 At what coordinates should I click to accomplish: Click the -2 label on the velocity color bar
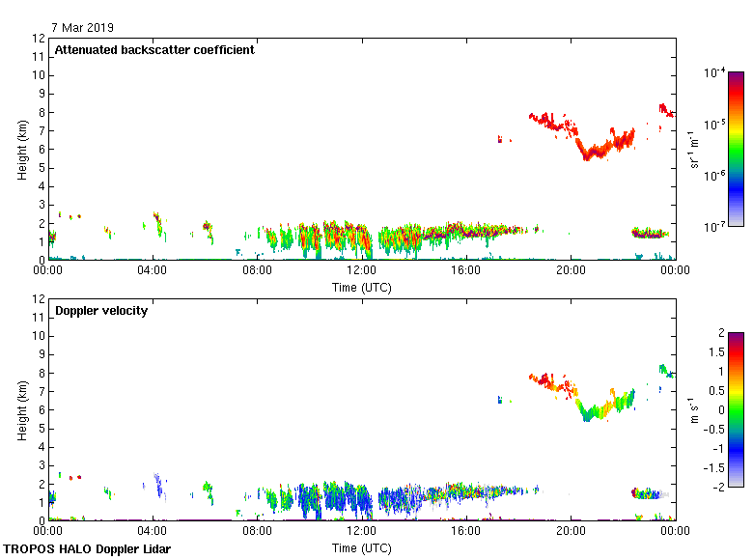point(717,486)
